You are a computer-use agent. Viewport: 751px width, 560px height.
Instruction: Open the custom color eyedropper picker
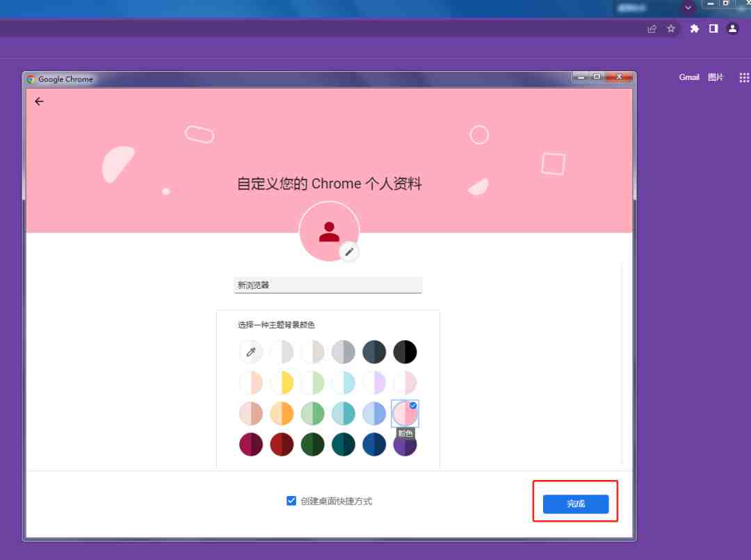[x=250, y=352]
